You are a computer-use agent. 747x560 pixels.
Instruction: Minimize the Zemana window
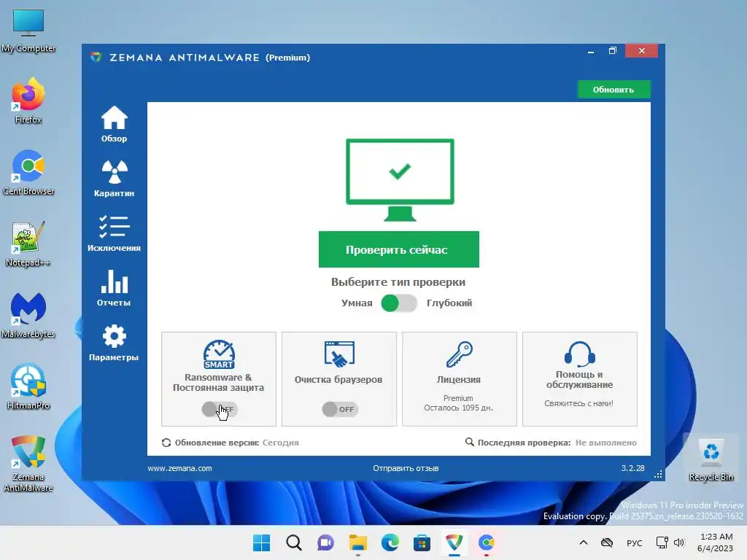(591, 51)
